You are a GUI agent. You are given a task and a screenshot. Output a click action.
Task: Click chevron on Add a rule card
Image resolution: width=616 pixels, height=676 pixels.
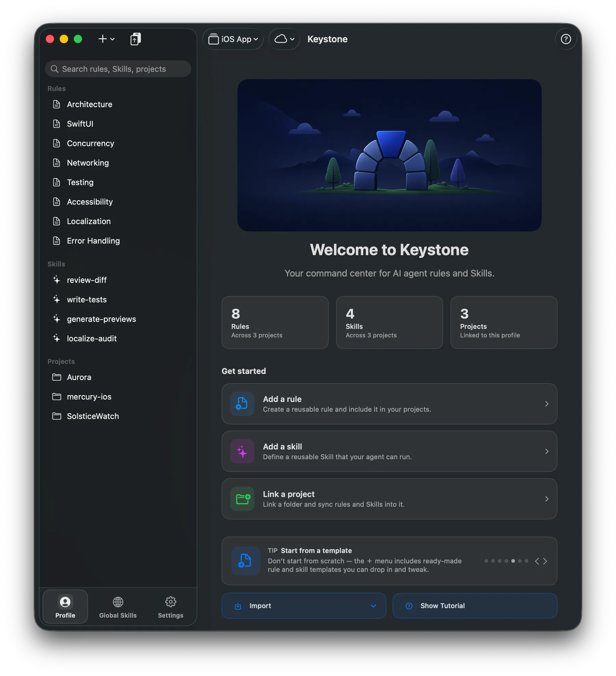[547, 404]
